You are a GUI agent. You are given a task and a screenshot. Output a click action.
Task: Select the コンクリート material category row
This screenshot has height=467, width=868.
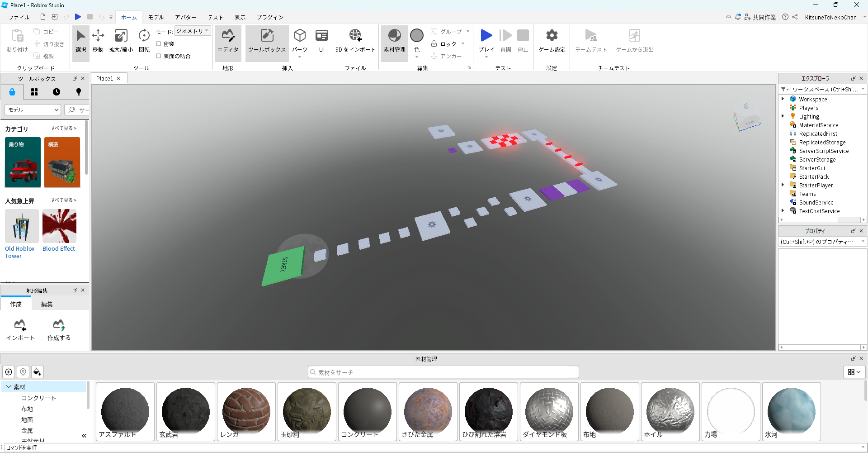[39, 398]
